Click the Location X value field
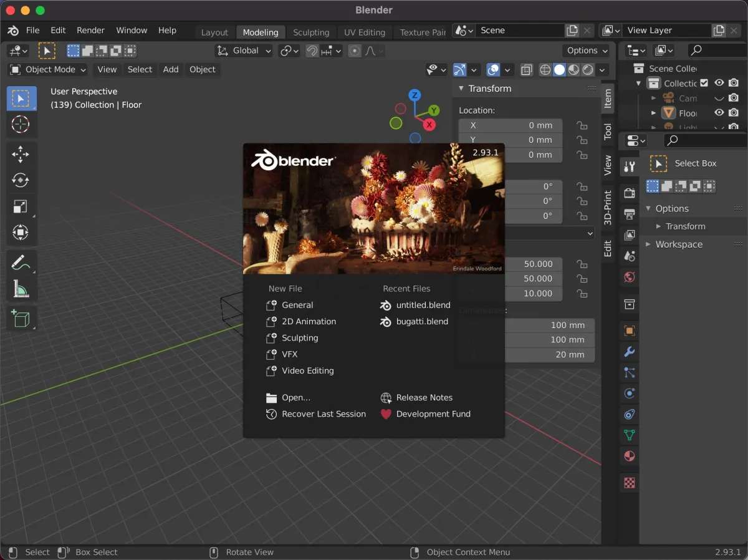The image size is (748, 560). tap(511, 125)
